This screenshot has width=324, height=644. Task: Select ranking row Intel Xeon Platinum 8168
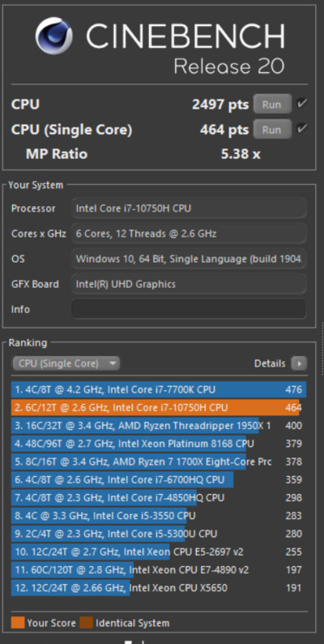click(x=159, y=444)
